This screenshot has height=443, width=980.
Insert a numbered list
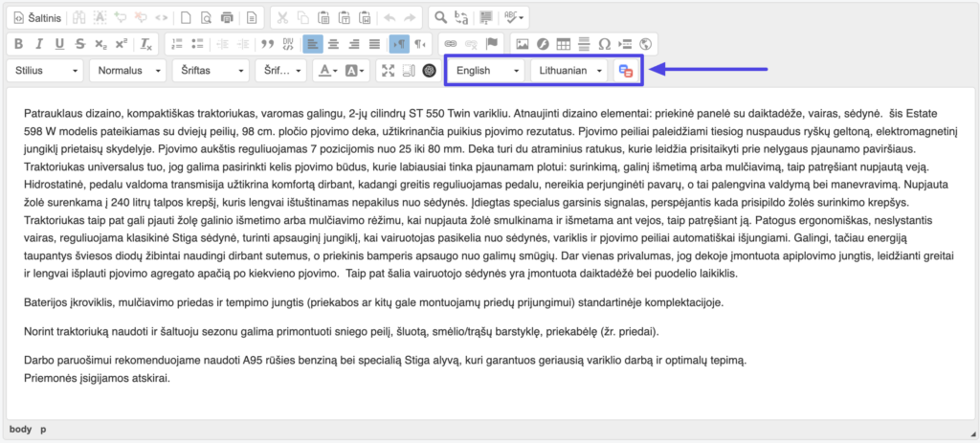click(x=177, y=44)
